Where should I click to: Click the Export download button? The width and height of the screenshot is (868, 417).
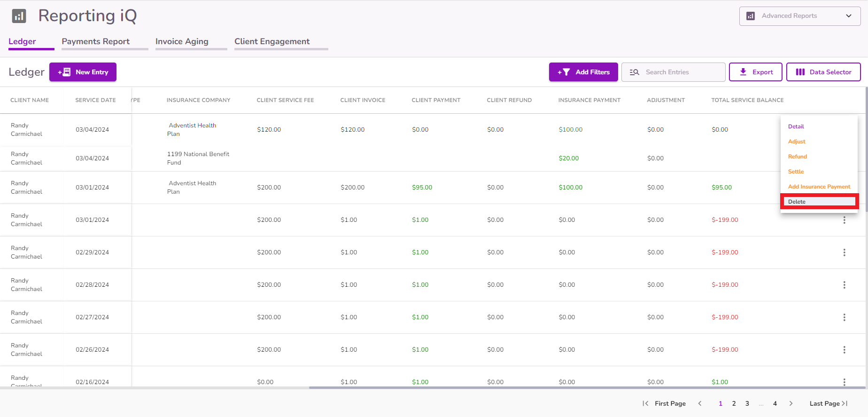755,72
